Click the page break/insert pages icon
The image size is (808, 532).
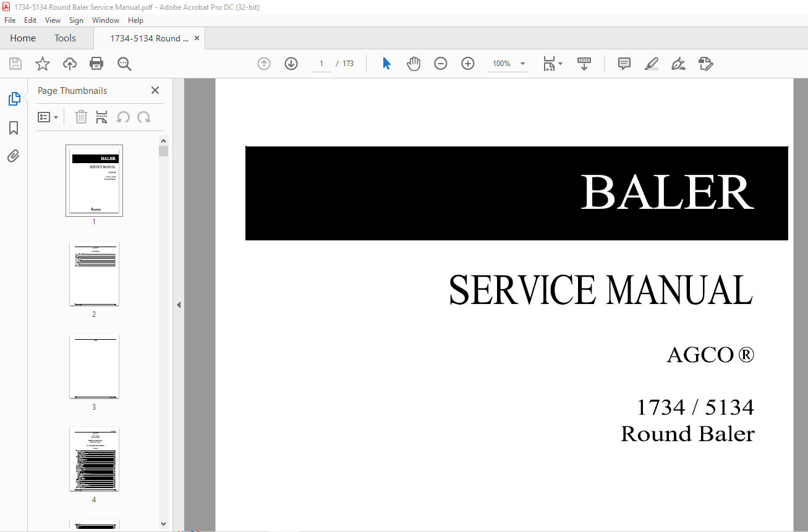(x=102, y=117)
